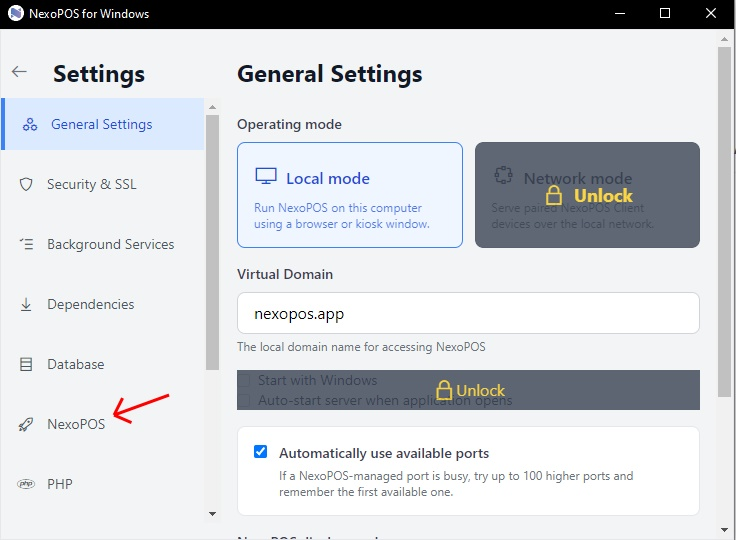Click the 'Automatically use available ports' label
Viewport: 736px width, 540px height.
tap(384, 453)
